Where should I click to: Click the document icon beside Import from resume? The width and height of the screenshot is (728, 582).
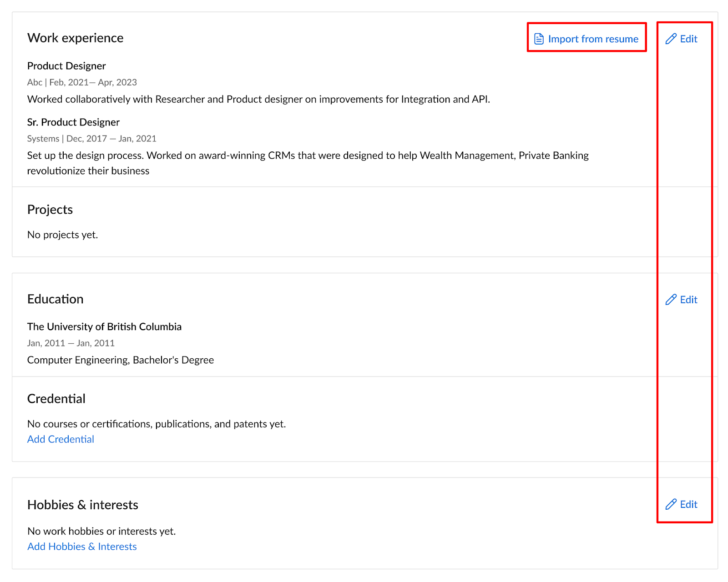pos(539,39)
